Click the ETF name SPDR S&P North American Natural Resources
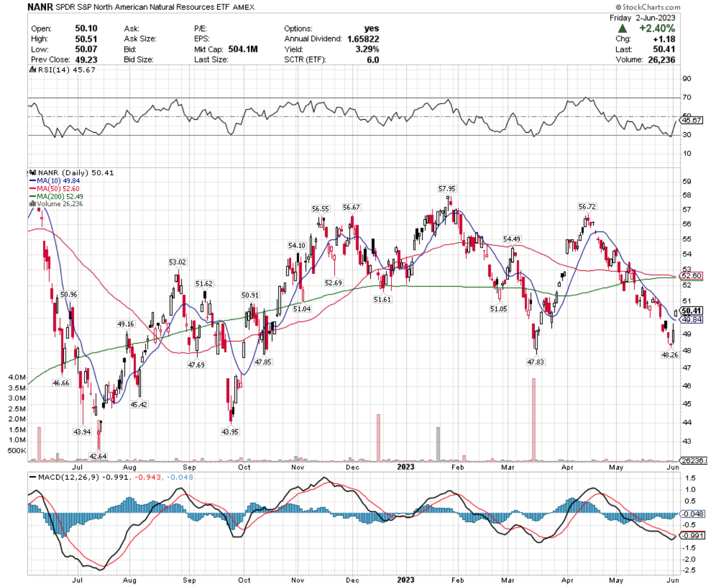 (135, 8)
